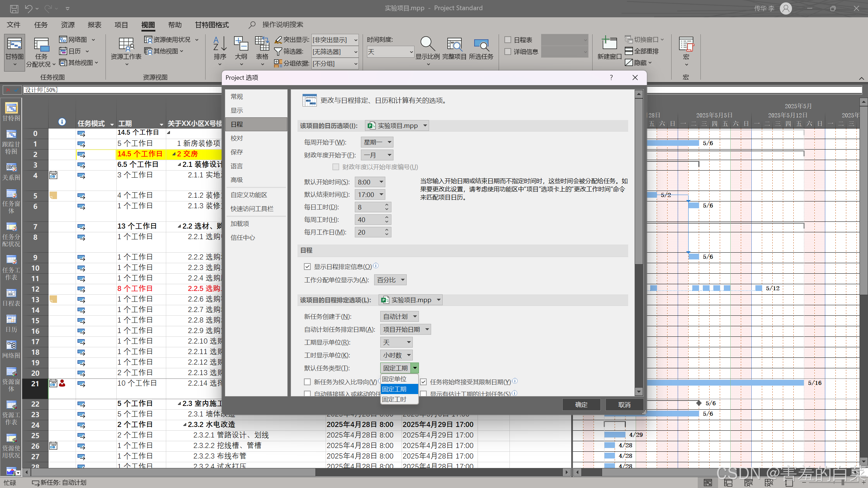Expand 新任务创建于 dropdown
868x488 pixels.
point(399,316)
